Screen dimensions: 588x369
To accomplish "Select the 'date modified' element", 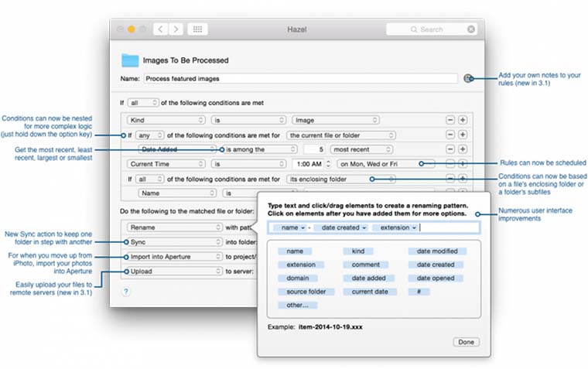I will (x=437, y=251).
